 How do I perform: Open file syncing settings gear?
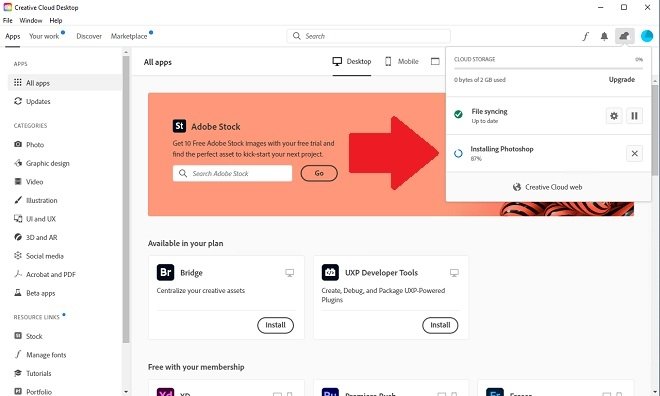[x=614, y=116]
